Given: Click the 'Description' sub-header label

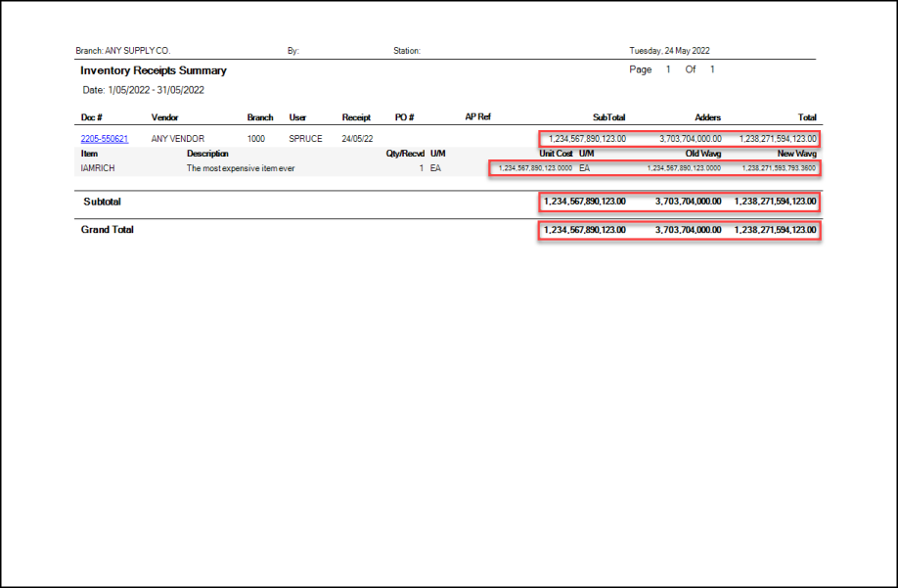Looking at the screenshot, I should 207,154.
